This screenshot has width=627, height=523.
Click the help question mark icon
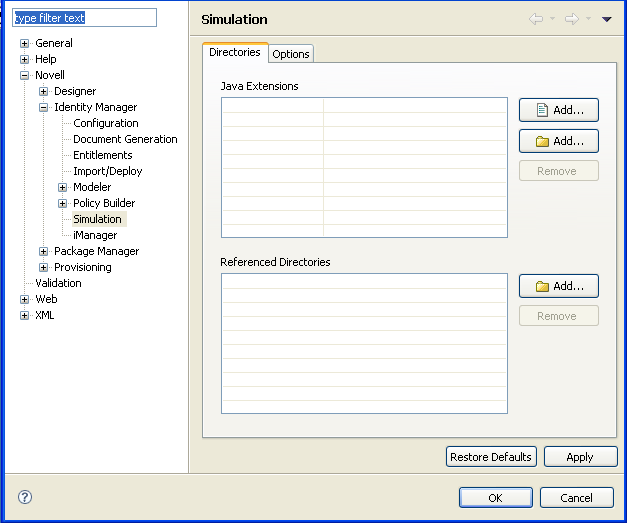[25, 497]
